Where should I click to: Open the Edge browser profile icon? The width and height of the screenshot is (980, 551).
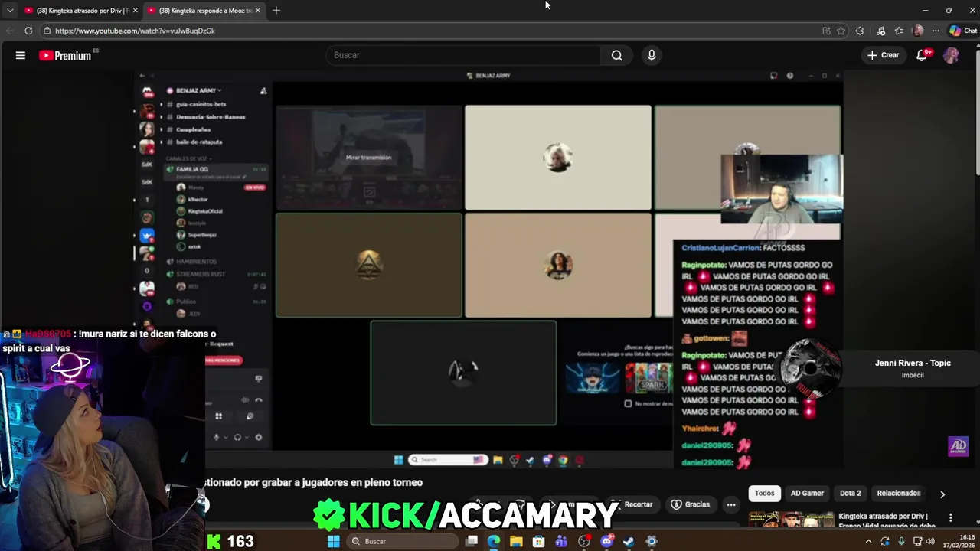918,31
